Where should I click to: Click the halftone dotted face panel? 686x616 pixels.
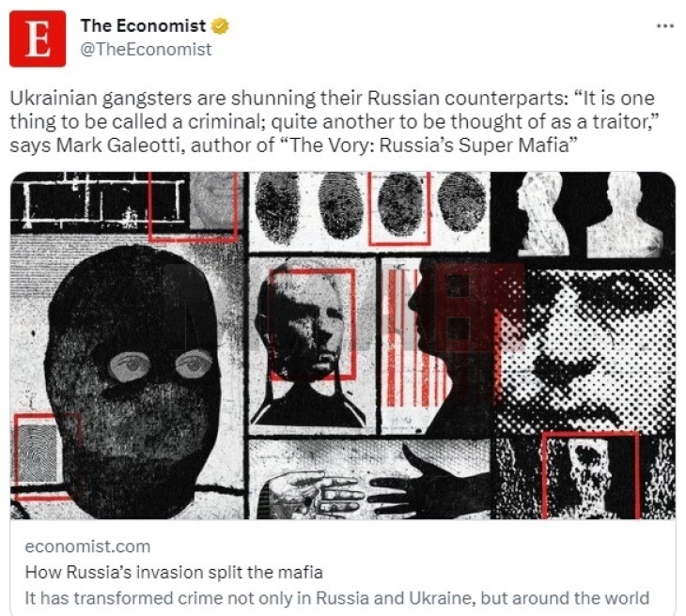click(x=586, y=349)
